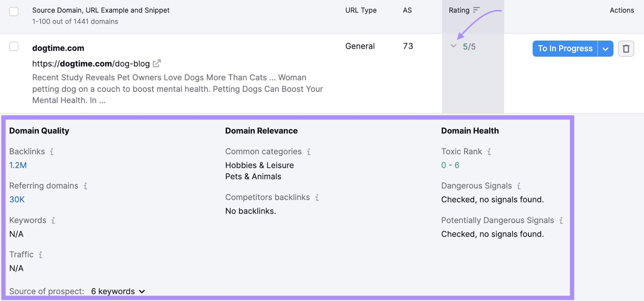The width and height of the screenshot is (644, 301).
Task: Delete the dogtime.com prospect using trash icon
Action: click(x=627, y=48)
